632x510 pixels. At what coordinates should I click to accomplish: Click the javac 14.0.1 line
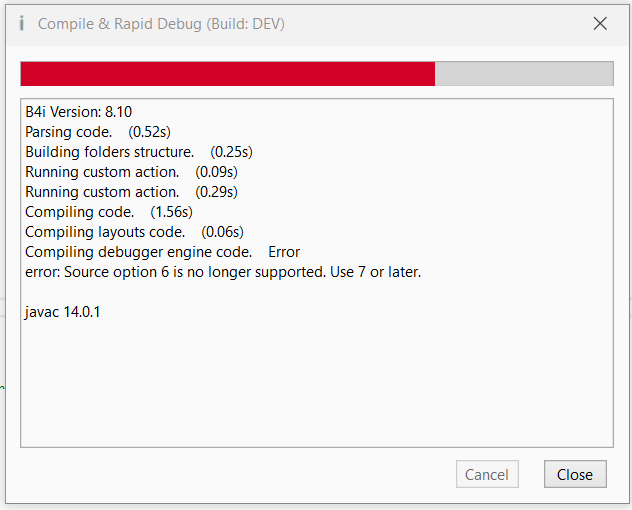(63, 312)
